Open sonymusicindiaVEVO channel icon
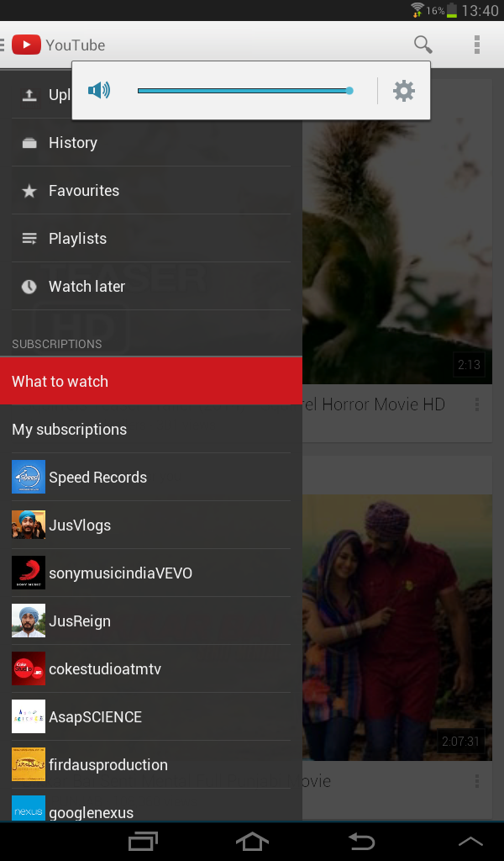The width and height of the screenshot is (504, 861). pos(29,573)
